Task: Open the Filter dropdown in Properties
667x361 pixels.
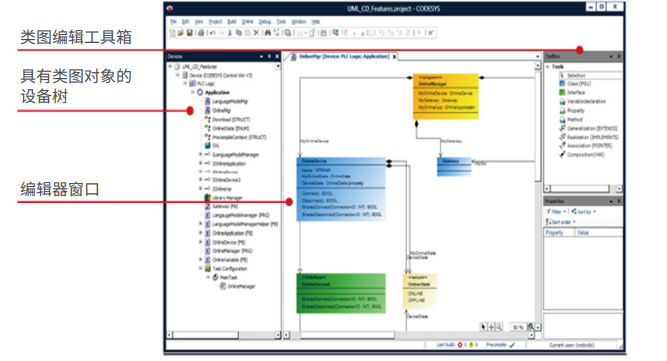Action: click(x=556, y=211)
